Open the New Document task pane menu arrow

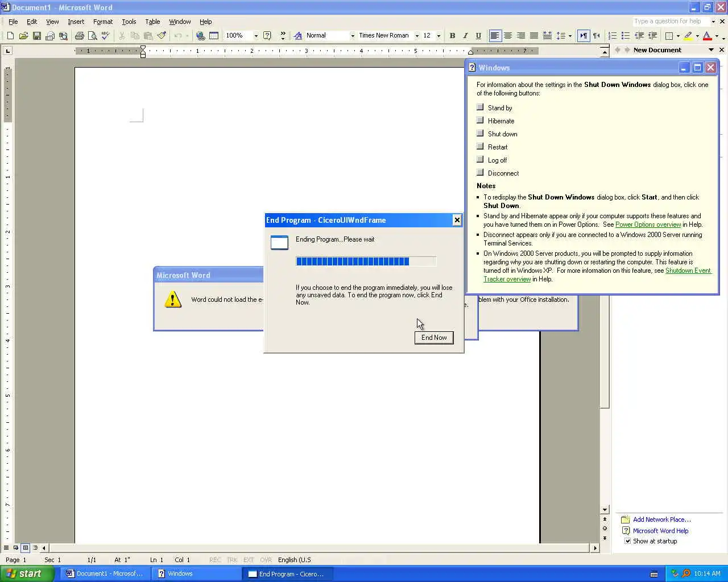pos(711,50)
